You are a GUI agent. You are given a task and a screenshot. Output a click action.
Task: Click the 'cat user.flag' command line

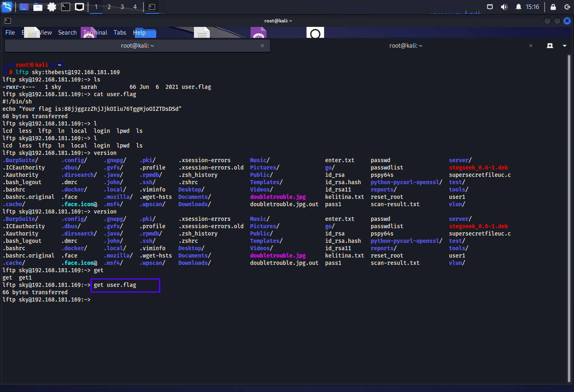(69, 94)
